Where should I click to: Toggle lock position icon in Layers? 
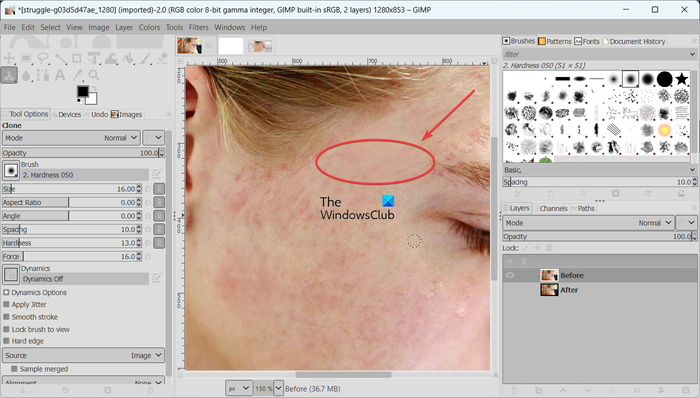click(x=537, y=248)
